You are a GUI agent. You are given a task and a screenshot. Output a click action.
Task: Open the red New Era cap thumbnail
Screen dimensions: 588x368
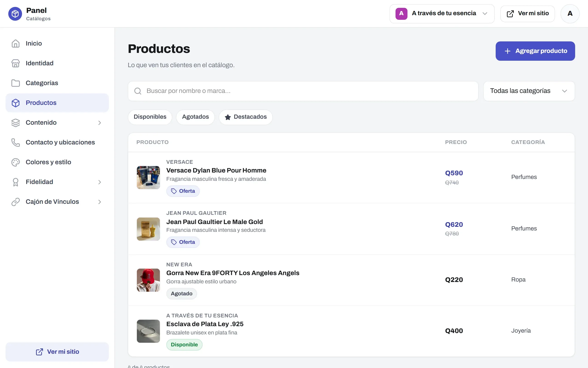pos(148,280)
